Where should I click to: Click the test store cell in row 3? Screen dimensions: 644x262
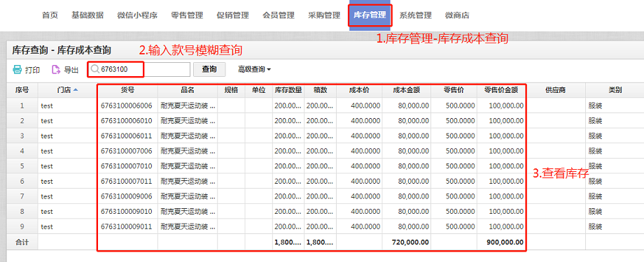[47, 136]
